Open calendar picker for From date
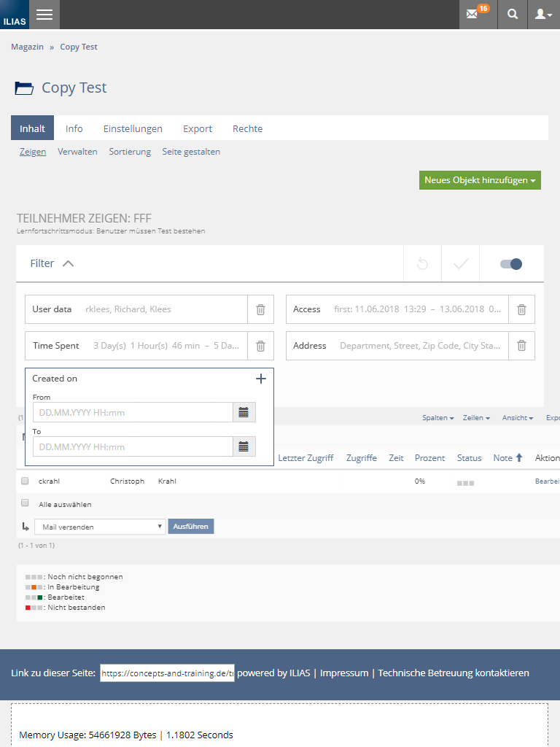This screenshot has height=747, width=560. [x=244, y=412]
